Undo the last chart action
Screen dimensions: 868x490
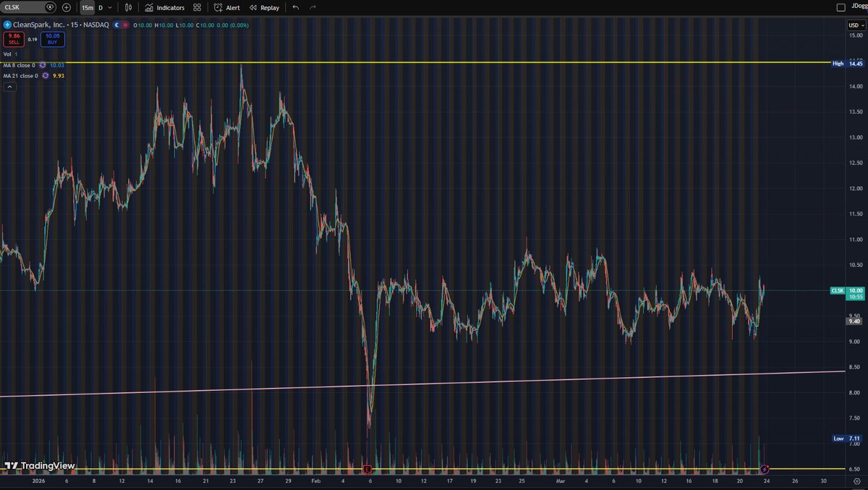click(x=296, y=7)
